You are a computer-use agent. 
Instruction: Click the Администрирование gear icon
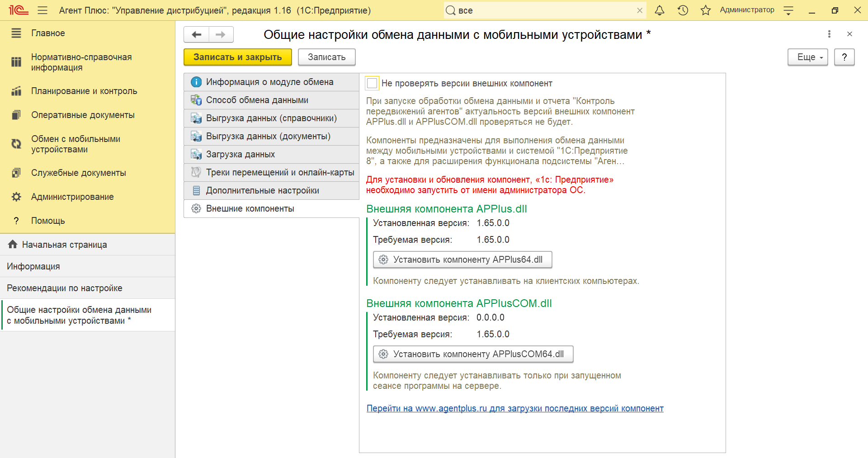click(x=16, y=197)
